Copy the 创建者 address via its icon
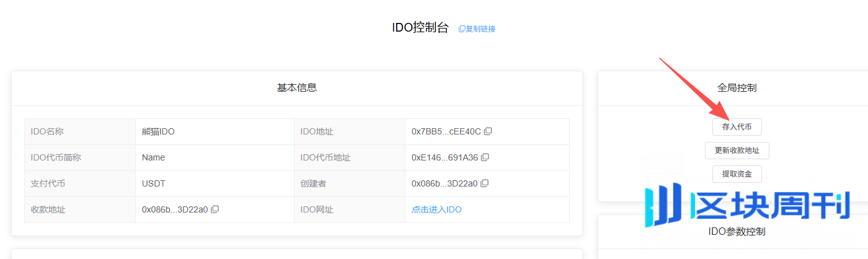Screen dimensions: 868x259 pos(485,183)
